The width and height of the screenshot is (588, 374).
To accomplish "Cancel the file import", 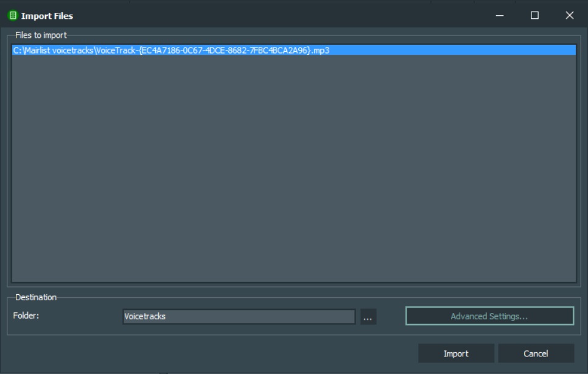I will click(536, 353).
